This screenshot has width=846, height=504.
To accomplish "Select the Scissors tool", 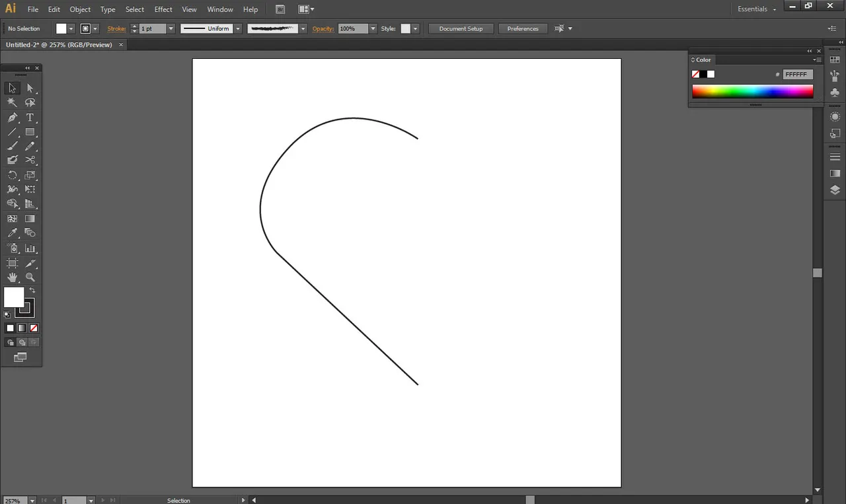I will point(30,160).
